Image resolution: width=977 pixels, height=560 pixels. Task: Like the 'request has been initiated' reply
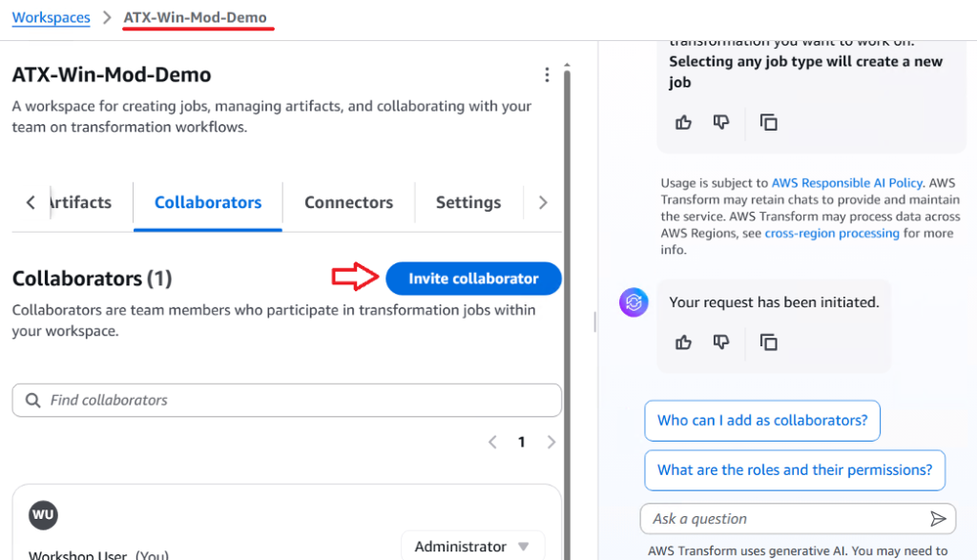[x=683, y=342]
